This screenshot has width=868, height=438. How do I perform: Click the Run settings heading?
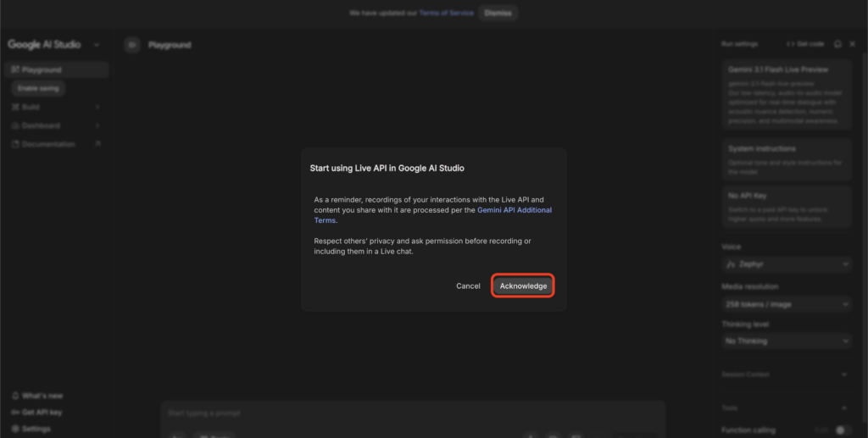coord(739,44)
